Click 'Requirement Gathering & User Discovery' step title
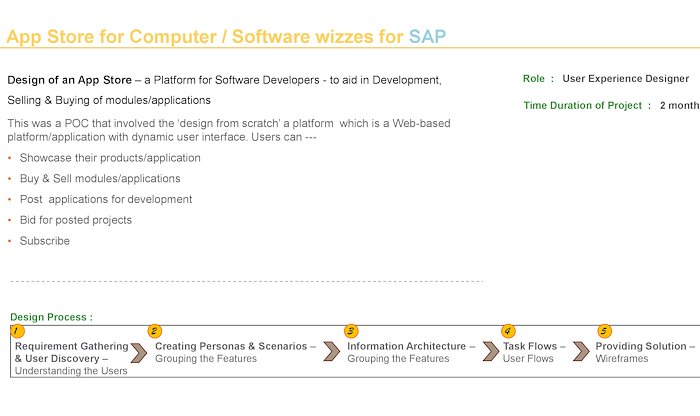Screen dimensions: 700x416 [x=71, y=353]
